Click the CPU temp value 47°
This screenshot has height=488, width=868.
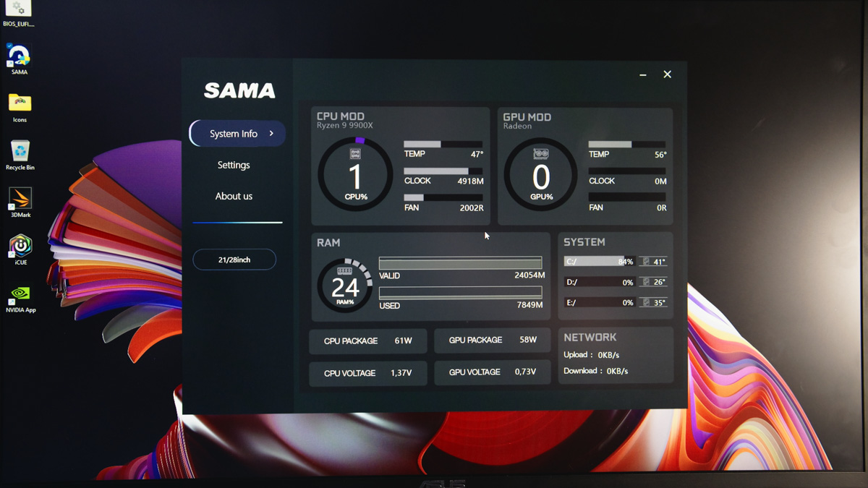(477, 155)
